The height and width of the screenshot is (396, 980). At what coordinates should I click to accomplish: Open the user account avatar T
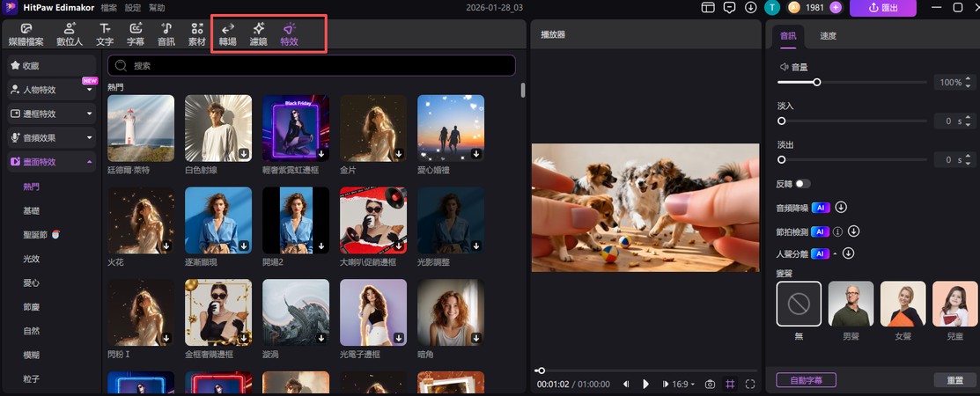click(x=771, y=8)
